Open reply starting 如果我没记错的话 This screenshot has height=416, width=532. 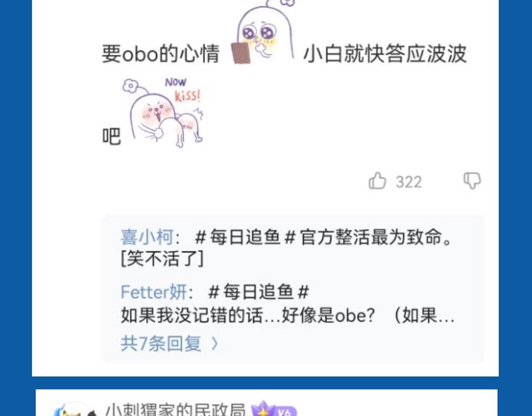coord(288,315)
